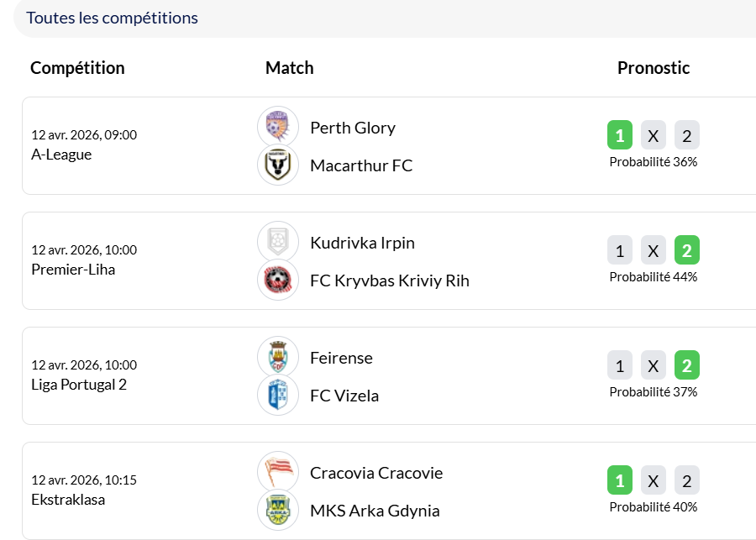
Task: Select outcome 2 for Cracovia match
Action: 687,480
